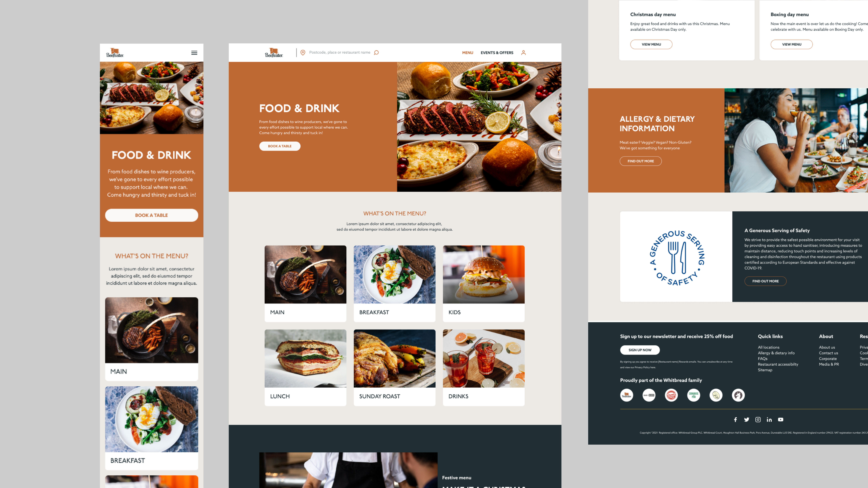Viewport: 868px width, 488px height.
Task: Click the Instagram icon in footer
Action: (758, 419)
